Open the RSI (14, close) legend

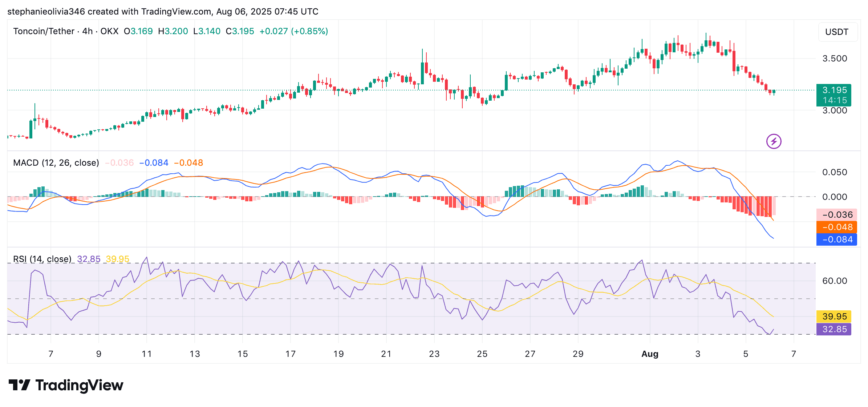[42, 259]
